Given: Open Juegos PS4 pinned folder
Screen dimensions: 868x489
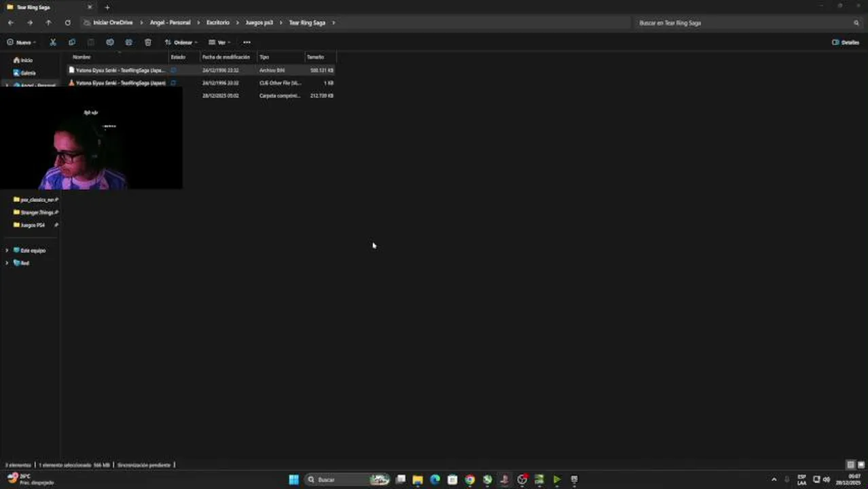Looking at the screenshot, I should [x=33, y=225].
